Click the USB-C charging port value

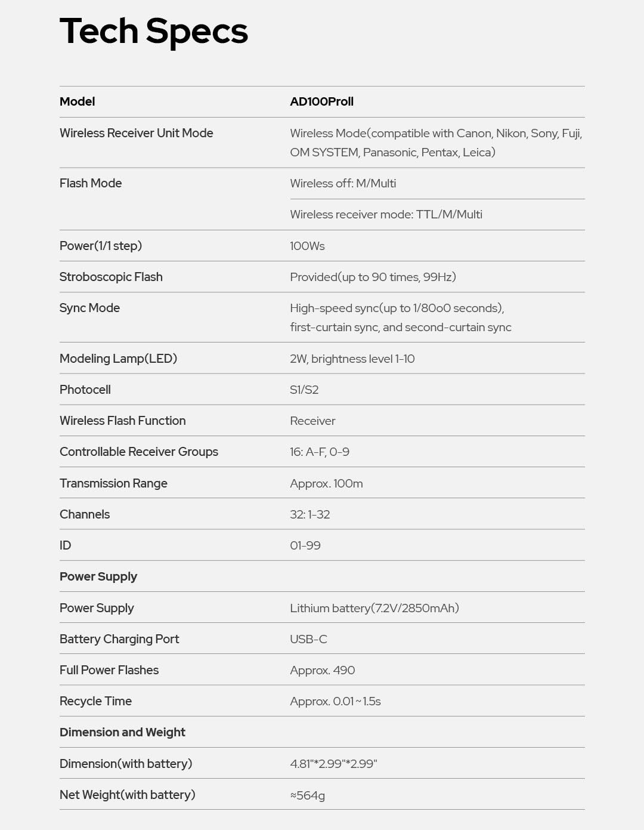(x=308, y=639)
